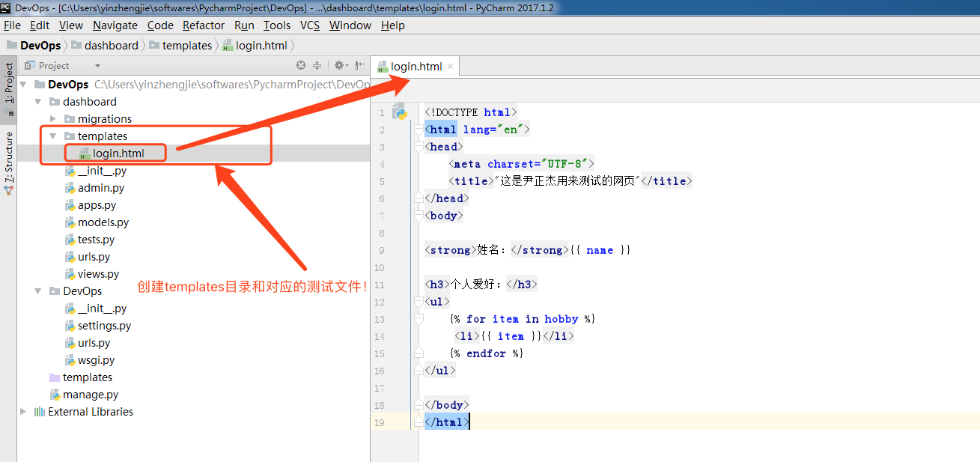
Task: Fold the head block on line 3
Action: (x=419, y=147)
